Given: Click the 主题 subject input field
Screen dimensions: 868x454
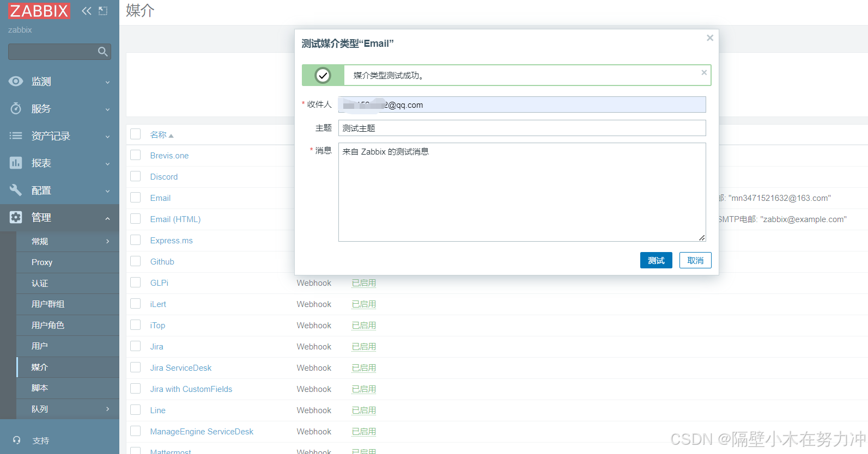Looking at the screenshot, I should (x=522, y=128).
